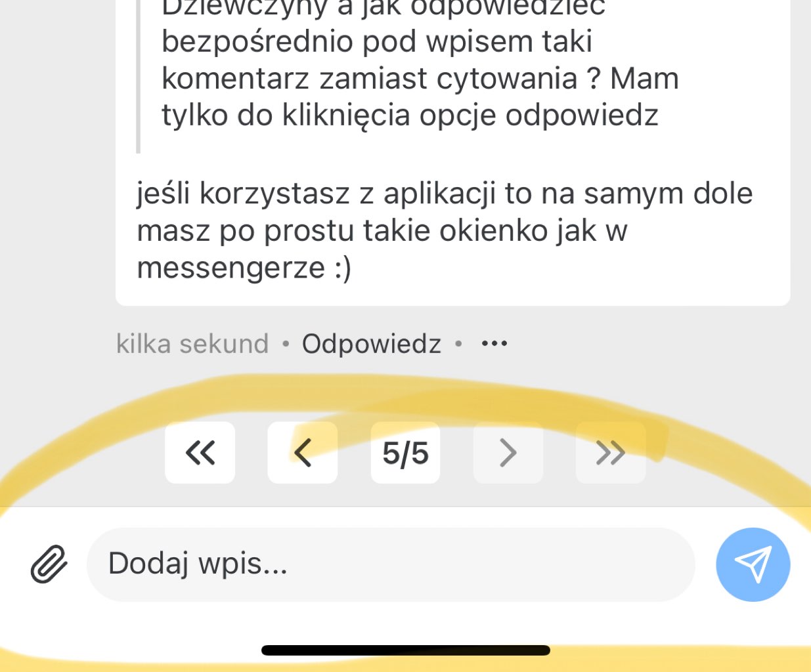811x672 pixels.
Task: Open the 5/5 page selector
Action: point(406,453)
